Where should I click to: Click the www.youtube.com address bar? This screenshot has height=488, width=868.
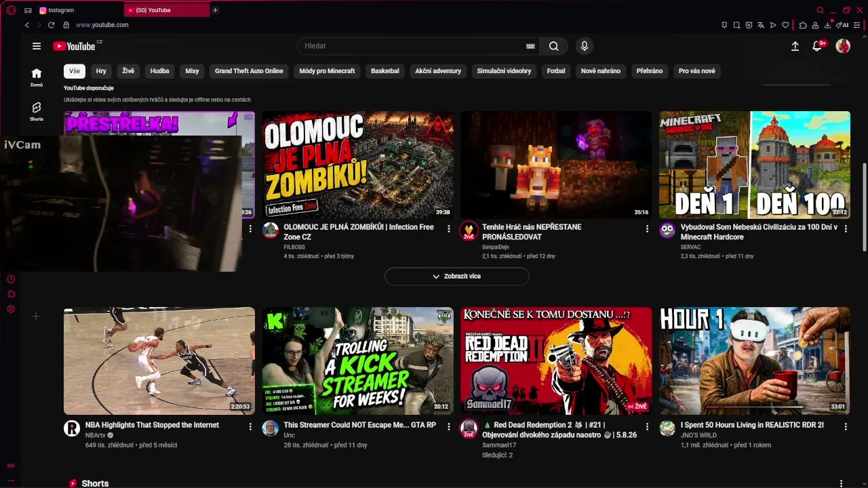point(102,25)
